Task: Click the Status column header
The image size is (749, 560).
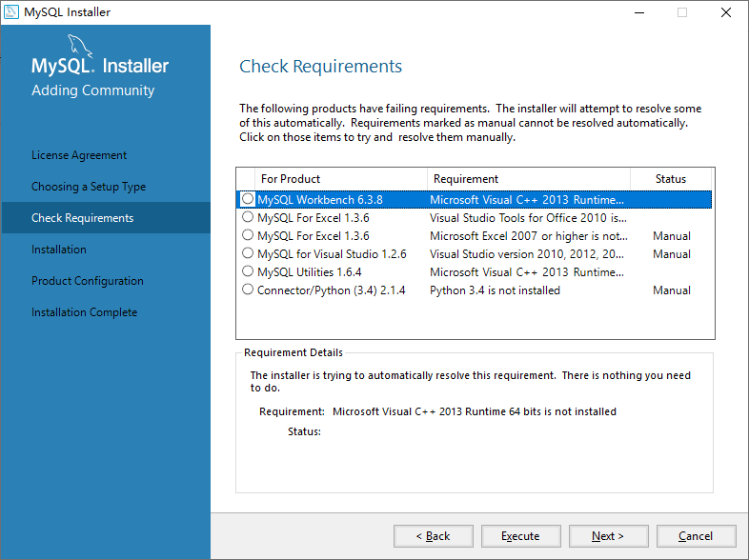Action: [671, 179]
